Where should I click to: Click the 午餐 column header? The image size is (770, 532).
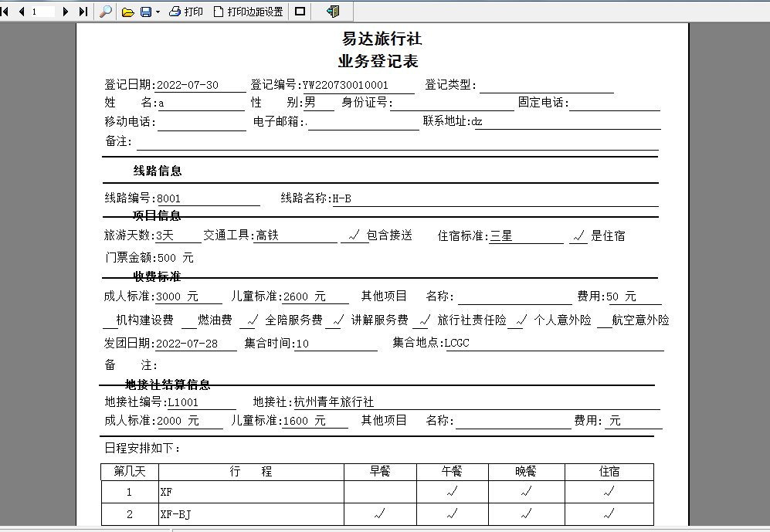click(x=453, y=472)
